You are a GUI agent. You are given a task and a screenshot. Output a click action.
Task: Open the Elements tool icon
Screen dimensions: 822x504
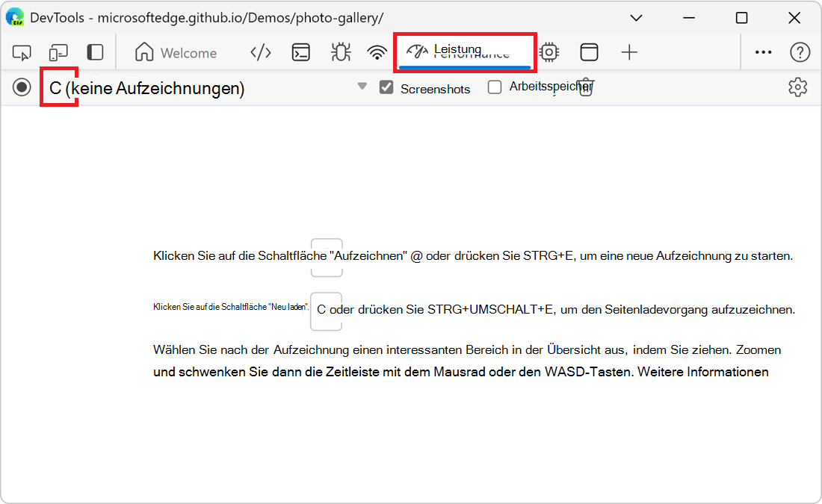tap(260, 52)
